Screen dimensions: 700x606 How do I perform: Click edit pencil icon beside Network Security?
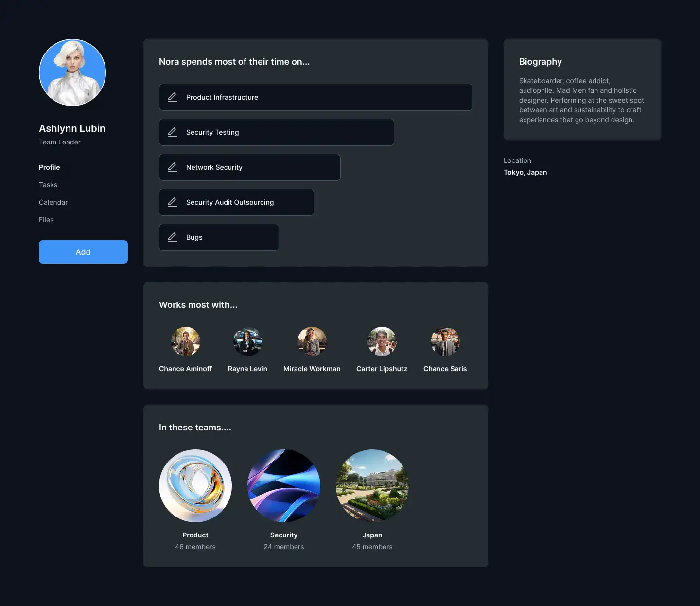pos(172,167)
